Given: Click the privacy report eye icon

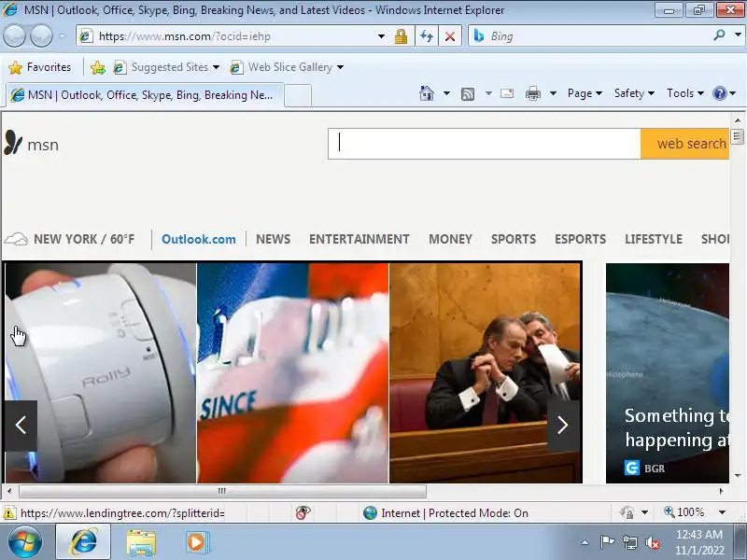Looking at the screenshot, I should coord(303,512).
